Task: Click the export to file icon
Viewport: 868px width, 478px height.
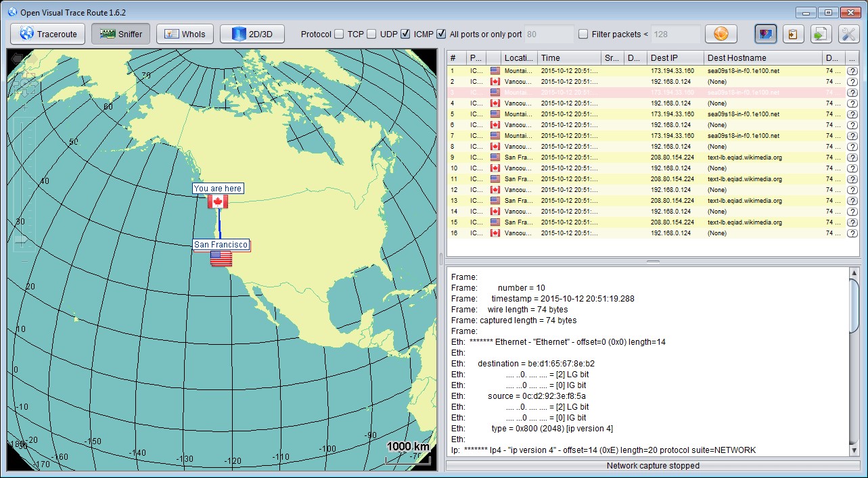Action: [x=821, y=34]
